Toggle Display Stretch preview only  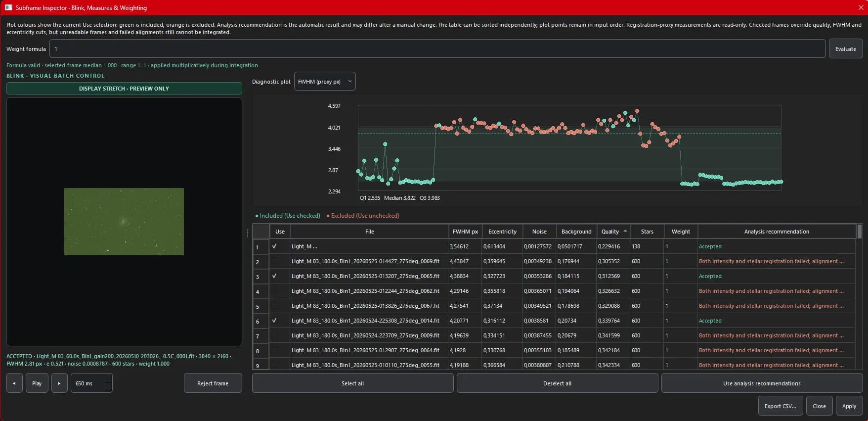coord(124,89)
